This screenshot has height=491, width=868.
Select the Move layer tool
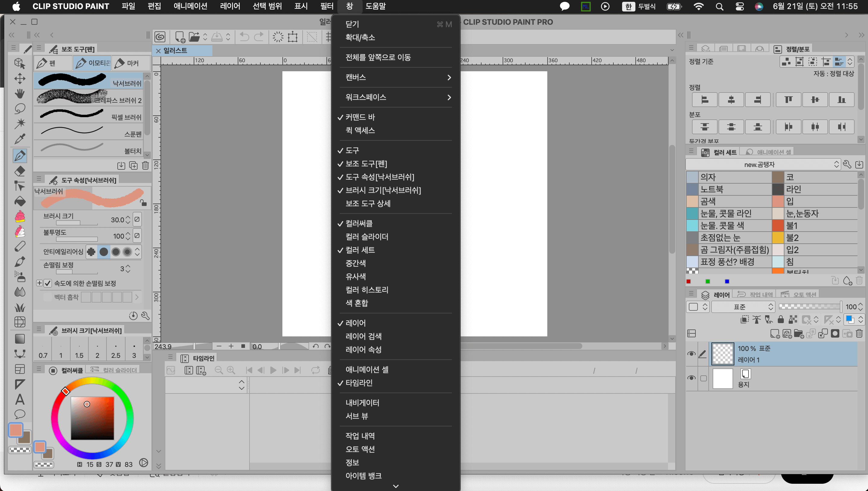[20, 79]
